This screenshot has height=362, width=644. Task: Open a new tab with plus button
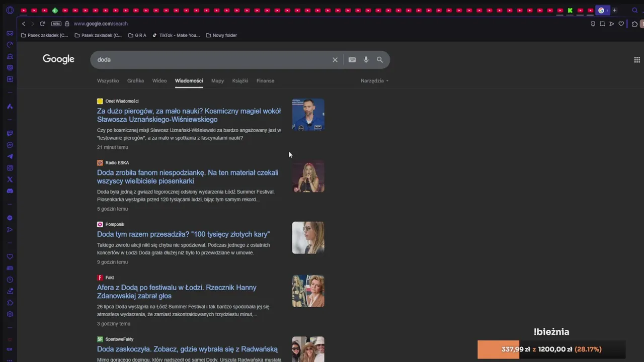click(x=614, y=10)
